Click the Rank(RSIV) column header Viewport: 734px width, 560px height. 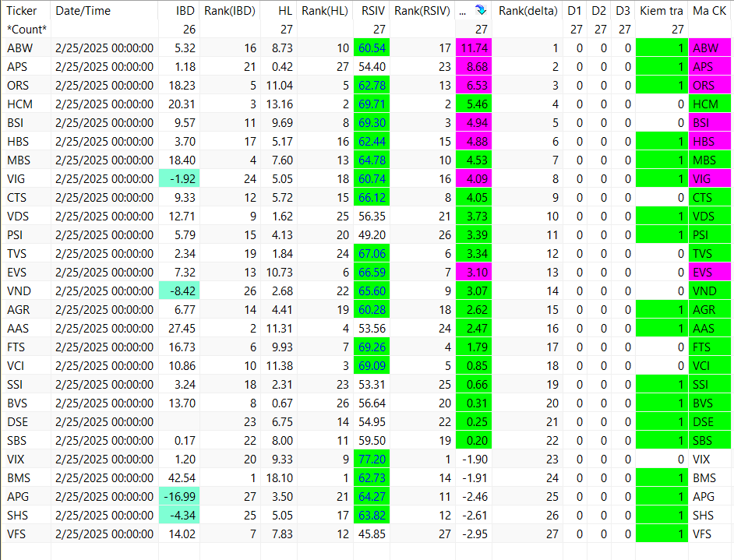pyautogui.click(x=422, y=11)
